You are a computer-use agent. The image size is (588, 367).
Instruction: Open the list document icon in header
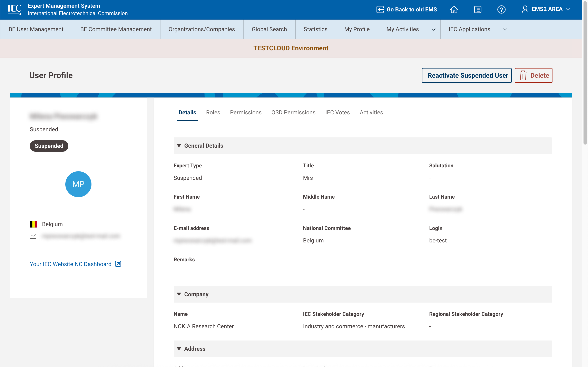(478, 9)
